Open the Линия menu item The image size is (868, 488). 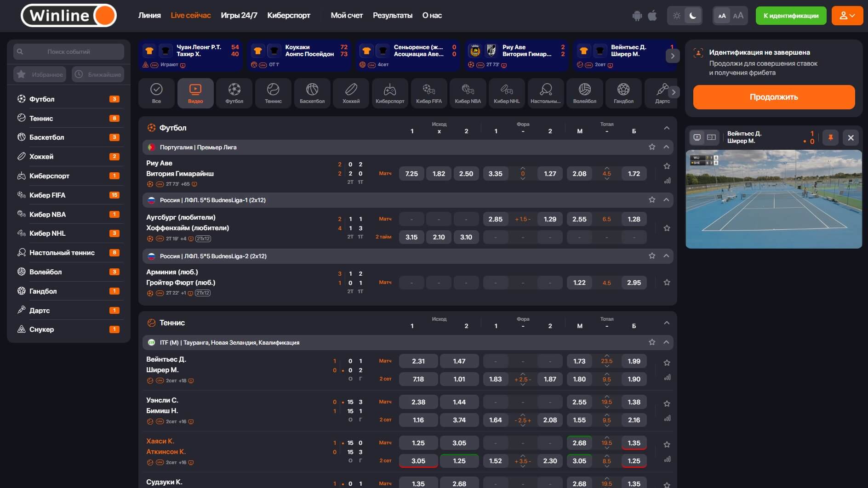[149, 15]
